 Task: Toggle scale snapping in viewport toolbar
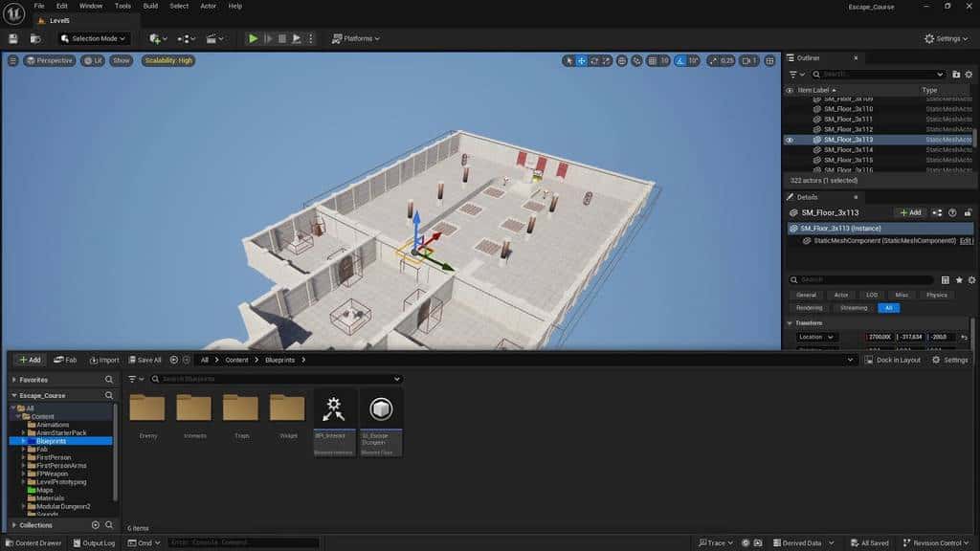point(713,60)
